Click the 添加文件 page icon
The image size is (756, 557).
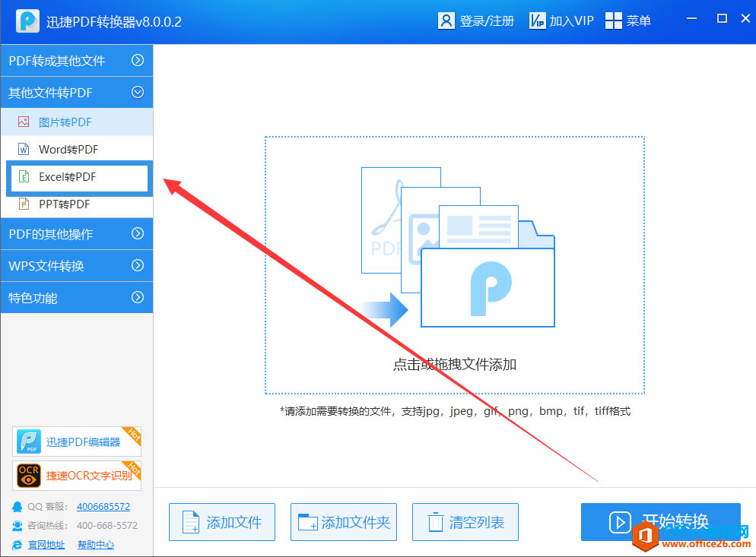pos(191,522)
